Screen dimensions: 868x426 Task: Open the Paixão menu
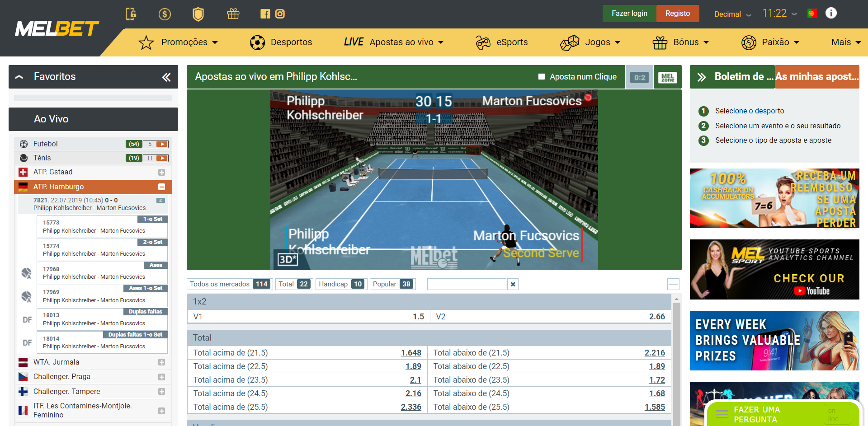click(781, 42)
